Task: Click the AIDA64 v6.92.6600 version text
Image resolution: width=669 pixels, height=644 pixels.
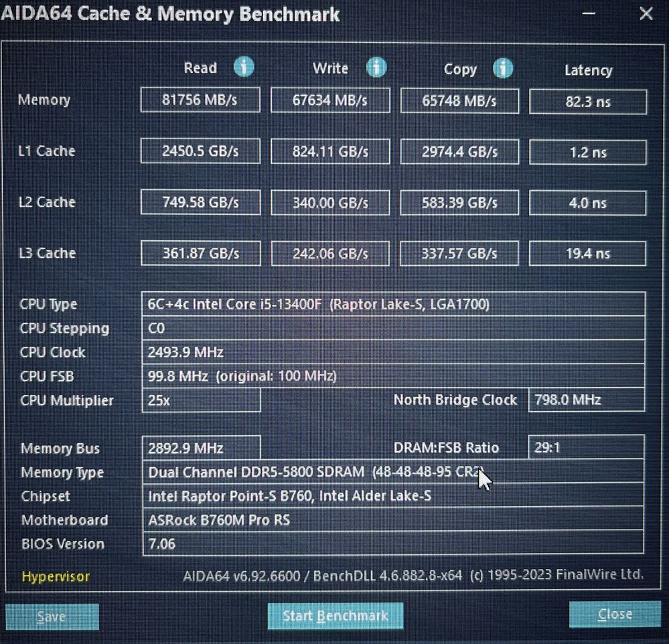Action: point(413,575)
